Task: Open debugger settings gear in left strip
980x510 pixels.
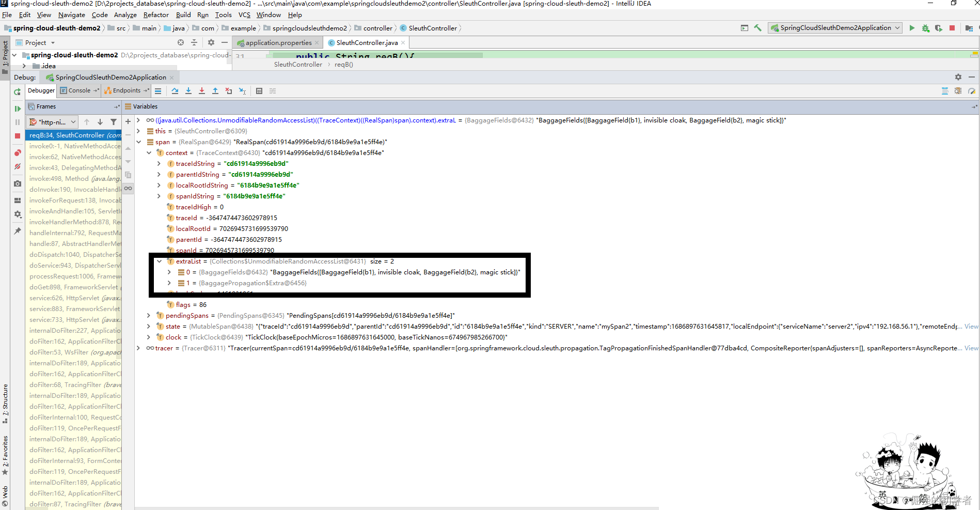Action: (x=18, y=214)
